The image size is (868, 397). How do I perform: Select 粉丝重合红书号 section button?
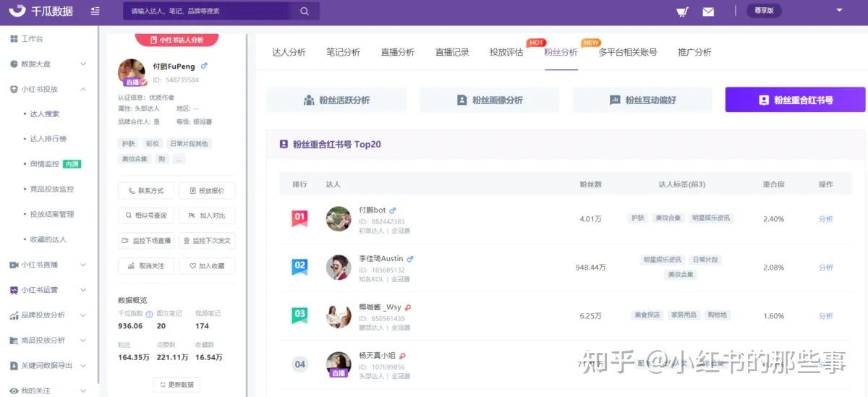795,100
